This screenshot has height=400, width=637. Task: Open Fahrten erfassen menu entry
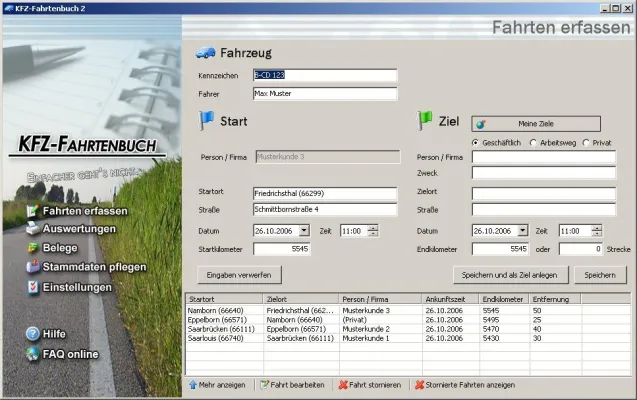click(85, 211)
